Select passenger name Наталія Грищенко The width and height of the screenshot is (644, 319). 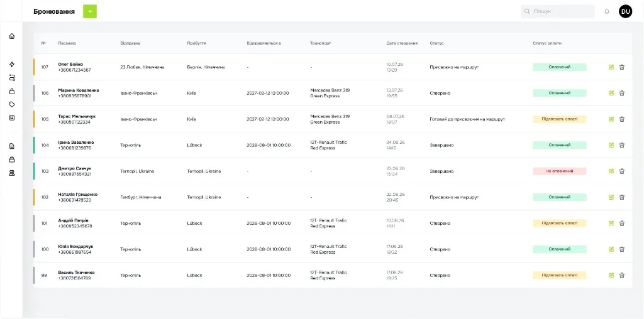[x=77, y=195]
